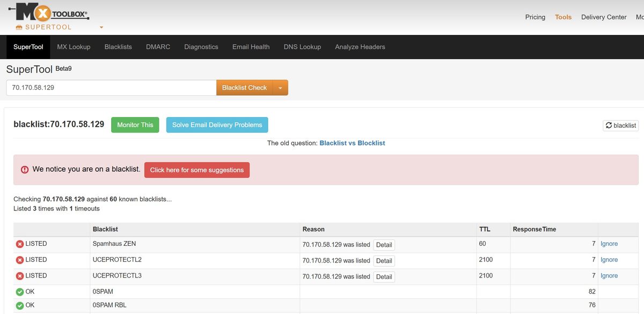
Task: Click the ResponseTime column header
Action: point(535,229)
